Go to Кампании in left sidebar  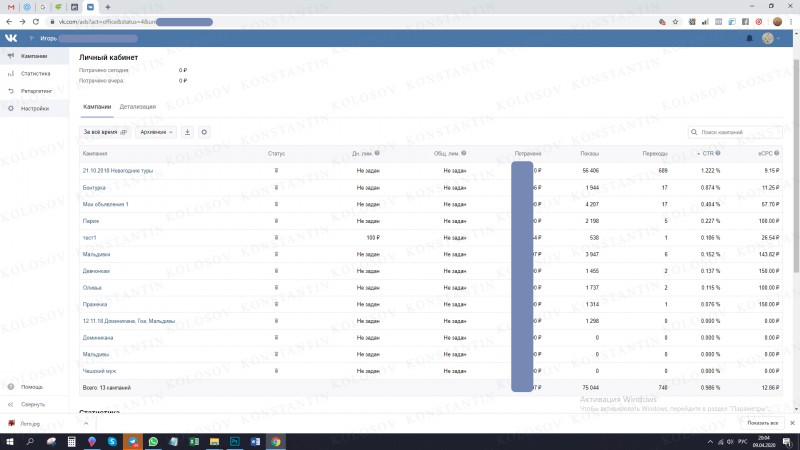coord(34,56)
